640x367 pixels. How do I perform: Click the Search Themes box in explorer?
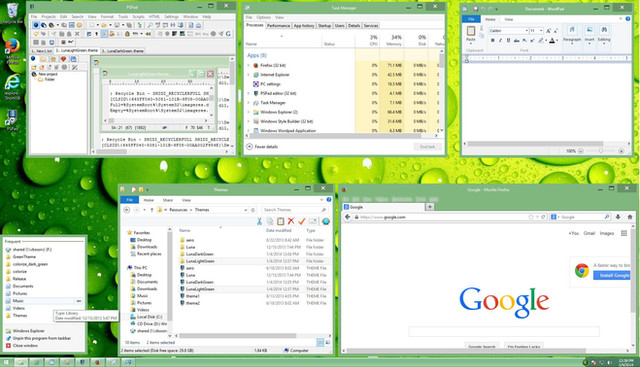click(x=294, y=210)
